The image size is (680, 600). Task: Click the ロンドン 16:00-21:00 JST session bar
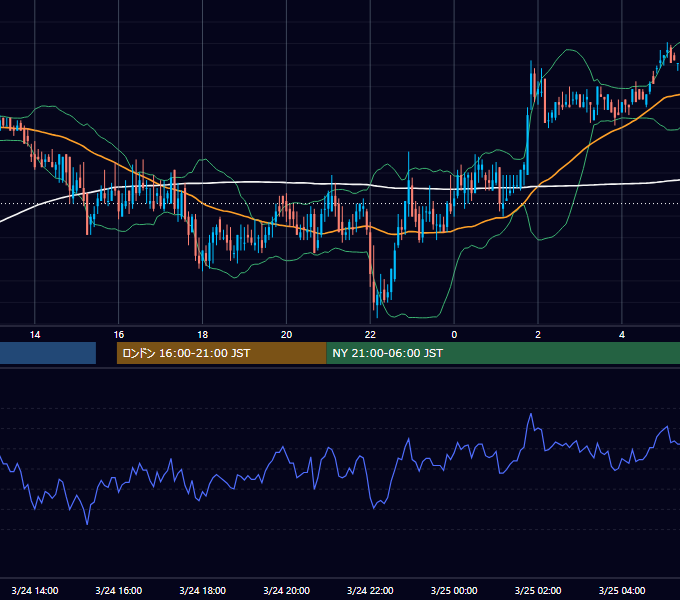222,353
